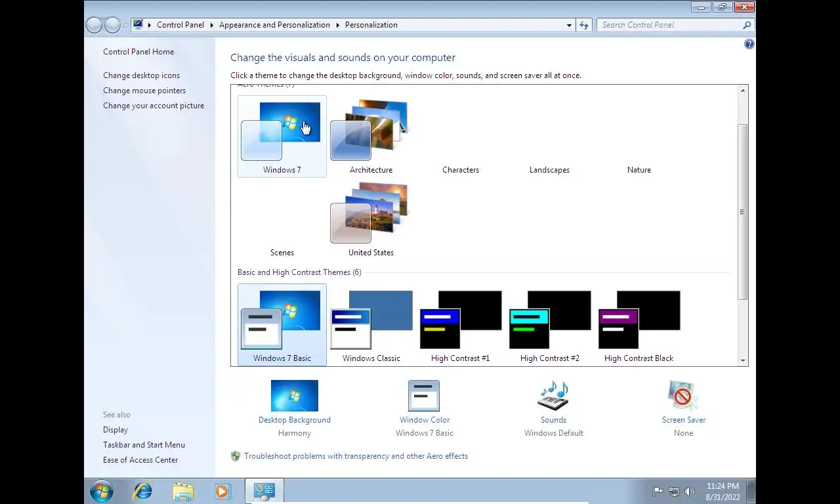Click Appearance and Personalization breadcrumb
The height and width of the screenshot is (504, 840).
(x=274, y=25)
